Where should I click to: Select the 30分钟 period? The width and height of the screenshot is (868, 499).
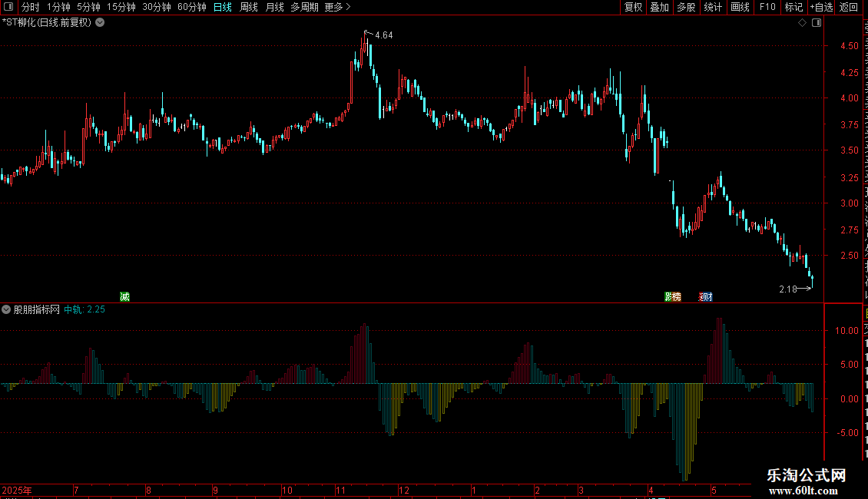coord(157,7)
